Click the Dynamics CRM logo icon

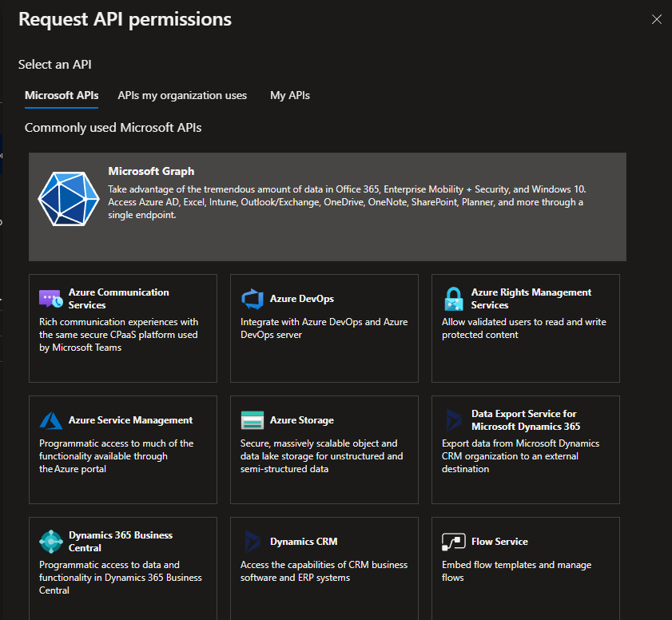click(252, 542)
